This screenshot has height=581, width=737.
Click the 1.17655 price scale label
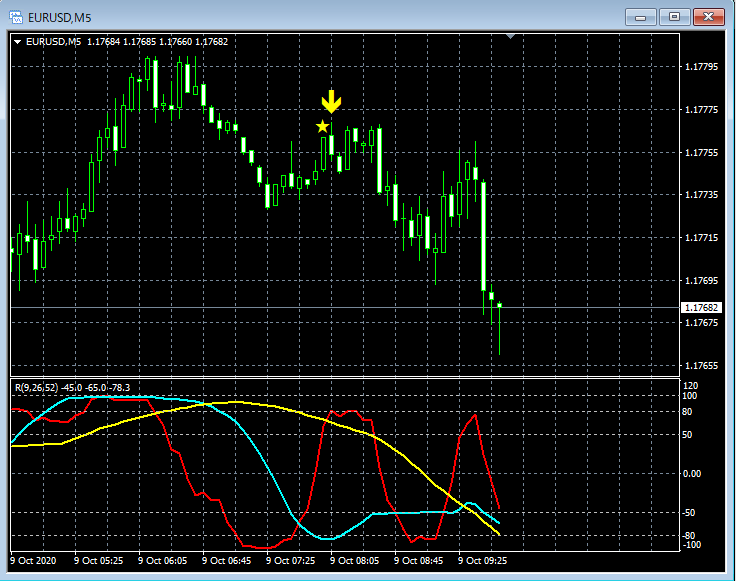click(701, 365)
